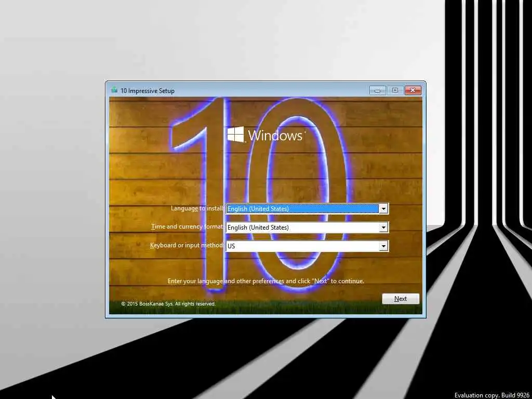
Task: Click the 10 Impressive Setup title text
Action: click(x=147, y=91)
